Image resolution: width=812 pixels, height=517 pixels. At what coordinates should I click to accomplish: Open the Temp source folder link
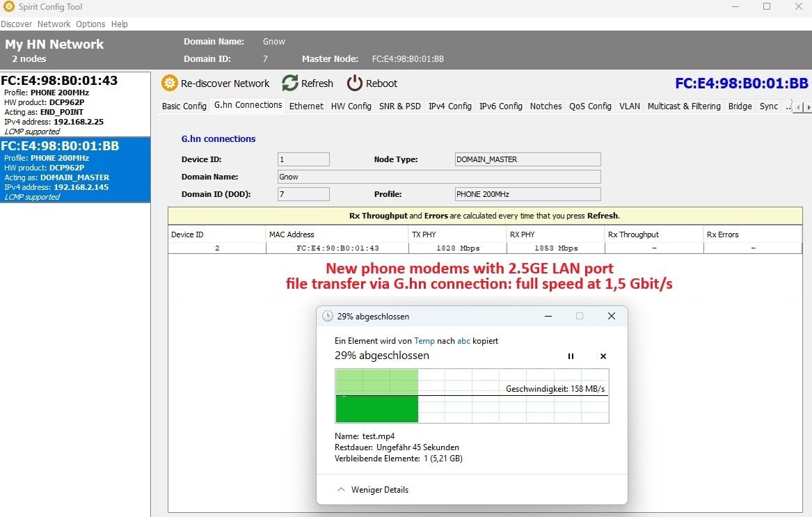pyautogui.click(x=424, y=341)
